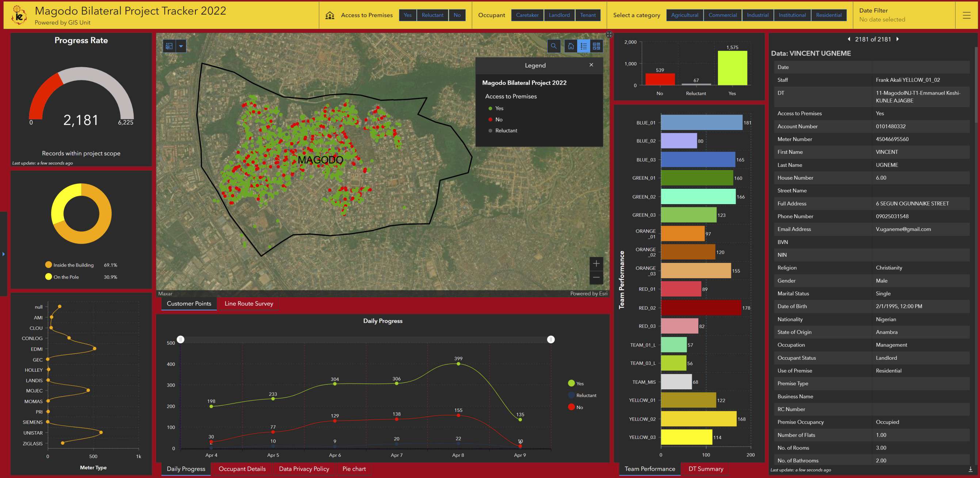
Task: Click Inside the Building legend swatch
Action: pyautogui.click(x=48, y=265)
